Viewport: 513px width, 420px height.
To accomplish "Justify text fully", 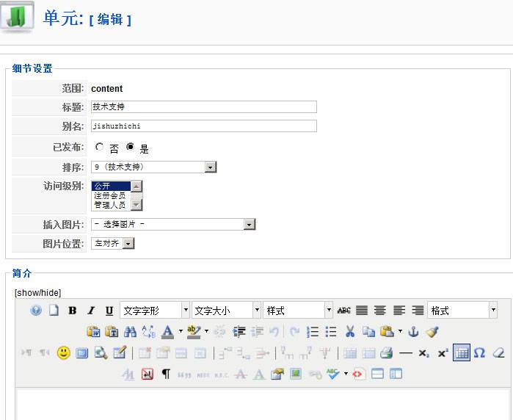I will pyautogui.click(x=362, y=310).
